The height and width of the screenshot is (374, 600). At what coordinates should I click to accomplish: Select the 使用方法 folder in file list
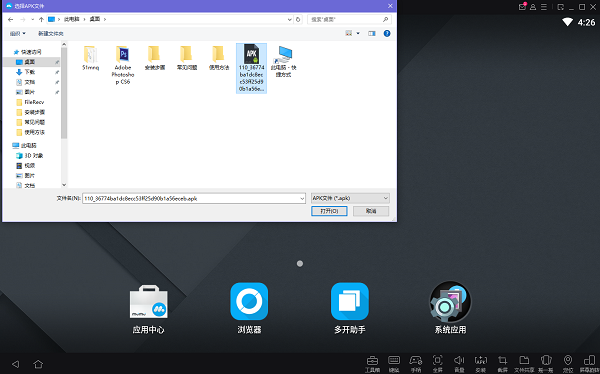pos(219,58)
